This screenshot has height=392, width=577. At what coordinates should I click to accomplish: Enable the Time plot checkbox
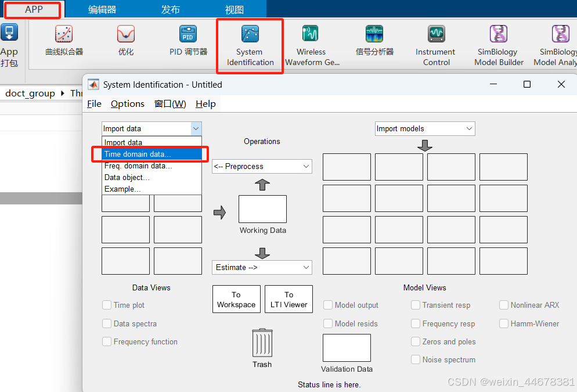click(x=107, y=305)
